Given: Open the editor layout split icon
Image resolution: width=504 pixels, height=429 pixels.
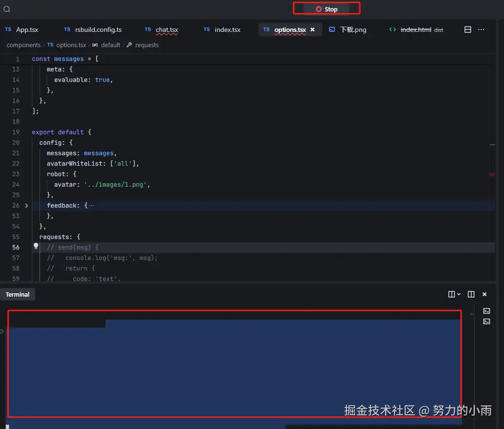Looking at the screenshot, I should pos(468,30).
